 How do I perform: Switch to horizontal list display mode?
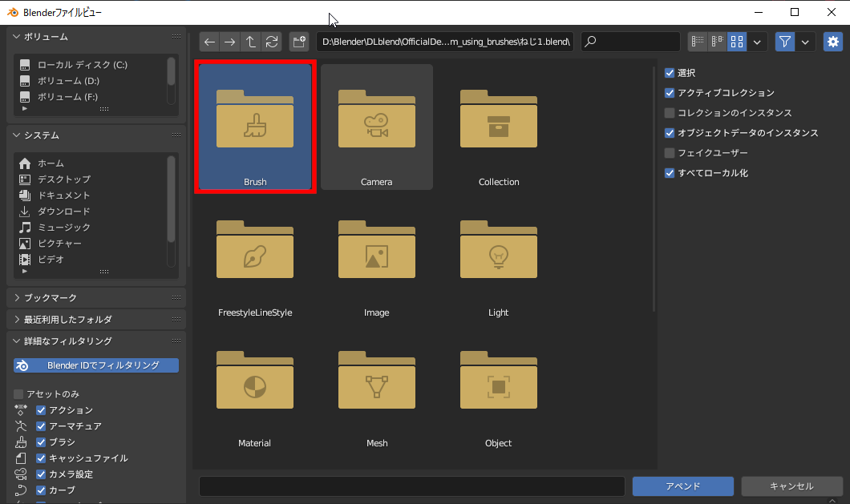point(717,42)
